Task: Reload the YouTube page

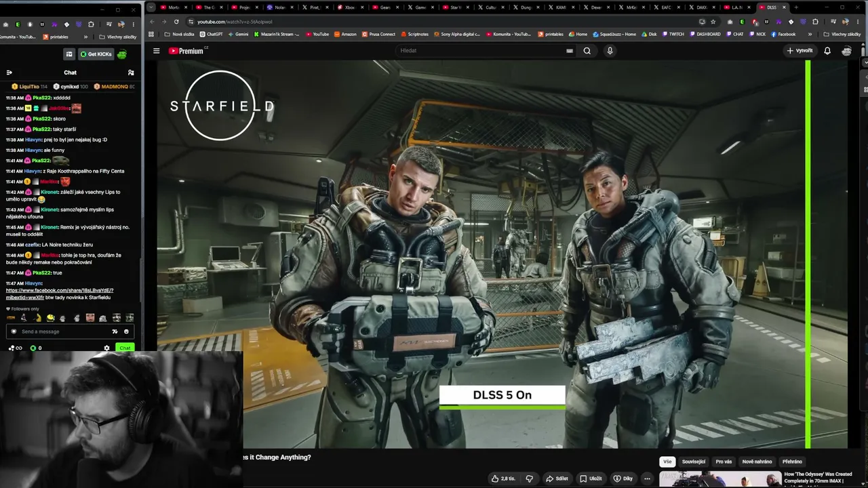Action: pyautogui.click(x=176, y=22)
